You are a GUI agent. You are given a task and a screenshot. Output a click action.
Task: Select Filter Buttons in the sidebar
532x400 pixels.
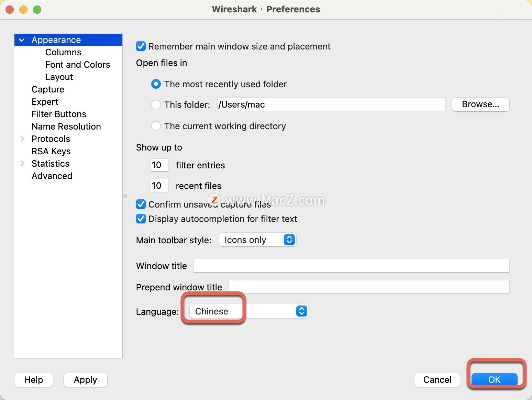59,114
